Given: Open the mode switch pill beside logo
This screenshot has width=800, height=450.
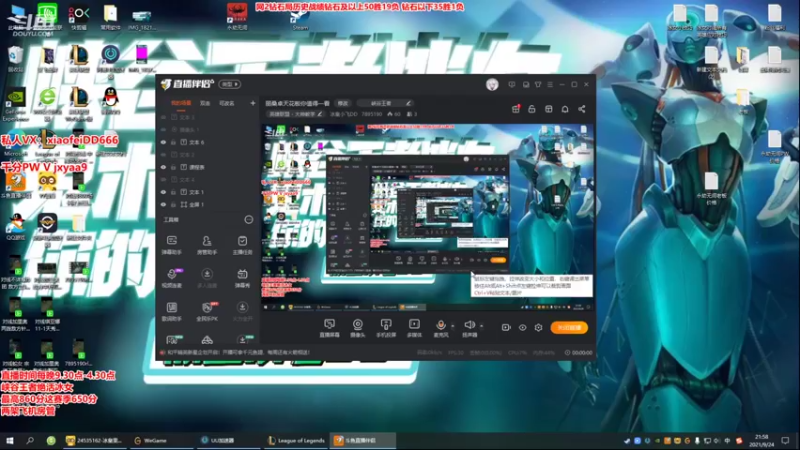Looking at the screenshot, I should 230,84.
